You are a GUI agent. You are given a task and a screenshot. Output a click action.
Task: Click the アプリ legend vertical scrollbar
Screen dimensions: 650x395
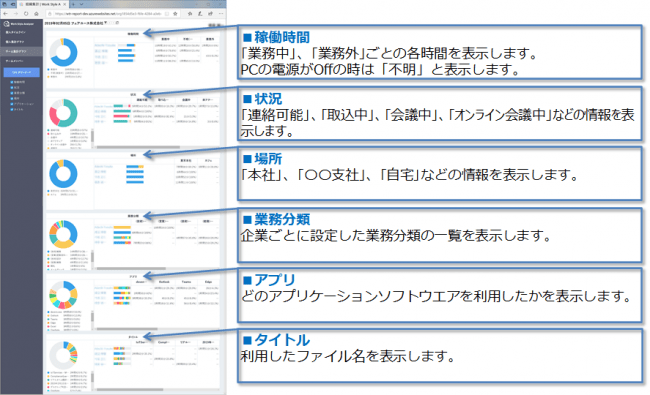(92, 317)
